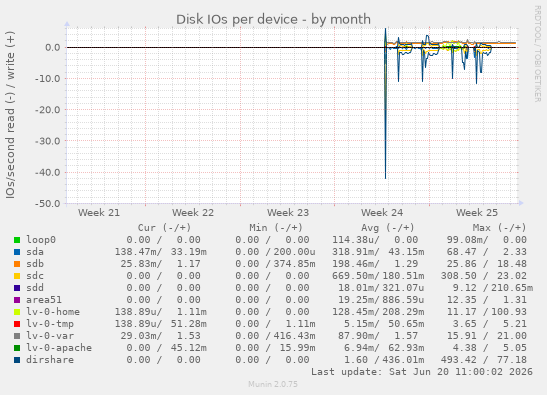Image resolution: width=547 pixels, height=395 pixels.
Task: Click the Cur (-/+) column header
Action: pyautogui.click(x=164, y=228)
